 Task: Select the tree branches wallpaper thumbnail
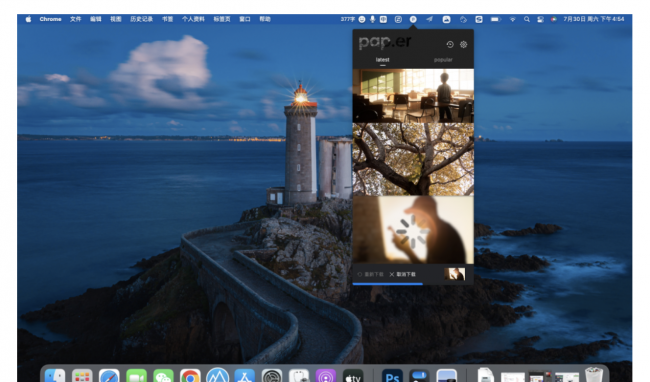point(413,159)
